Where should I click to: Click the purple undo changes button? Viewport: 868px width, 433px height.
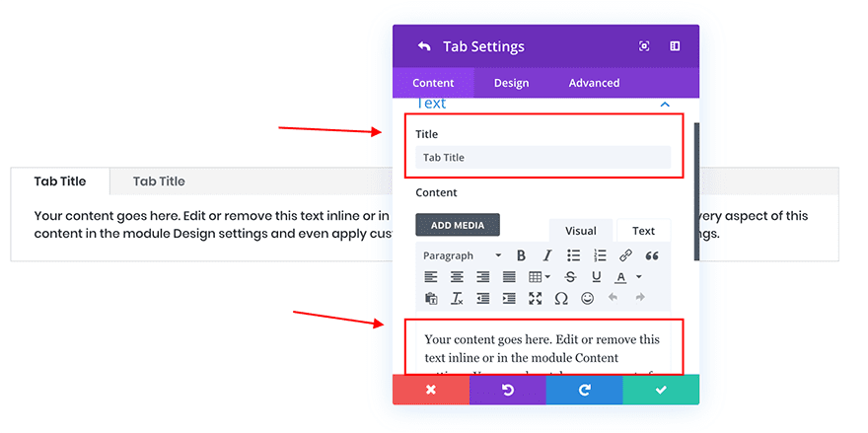point(508,390)
